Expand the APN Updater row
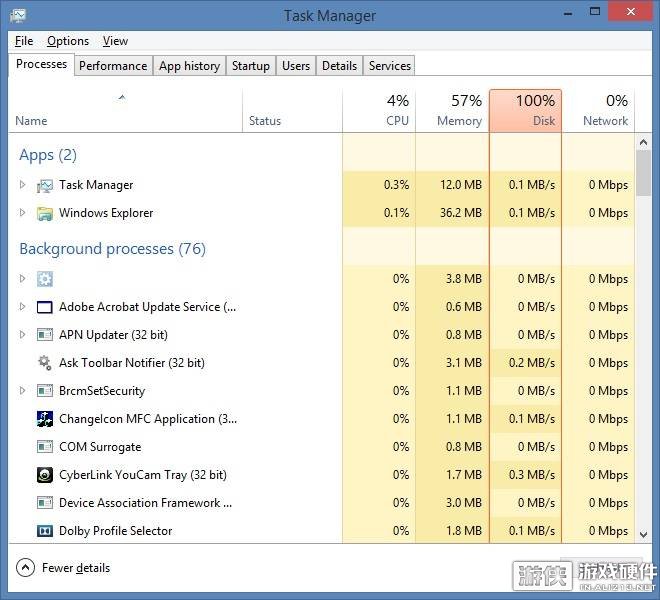This screenshot has height=600, width=660. coord(22,335)
